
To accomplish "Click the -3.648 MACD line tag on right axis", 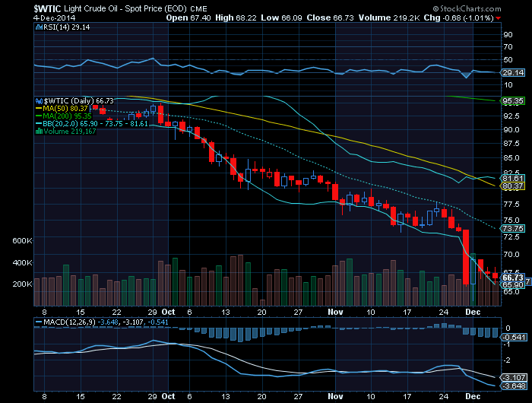I will [514, 386].
